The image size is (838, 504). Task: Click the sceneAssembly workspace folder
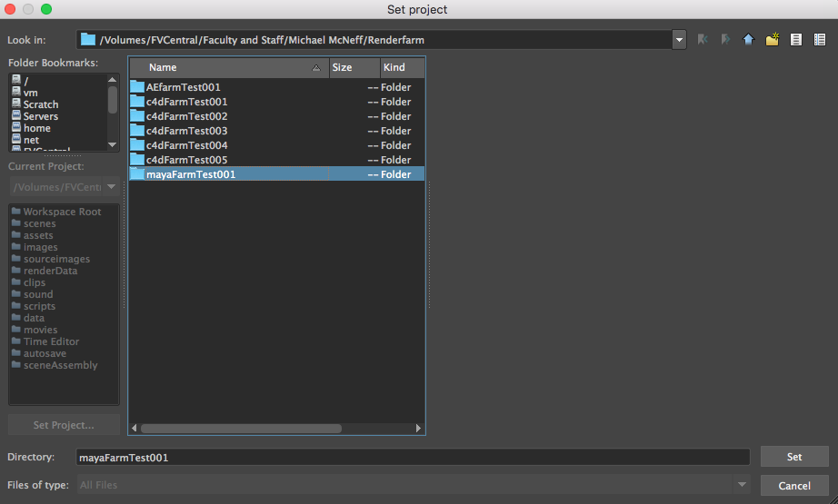point(55,365)
